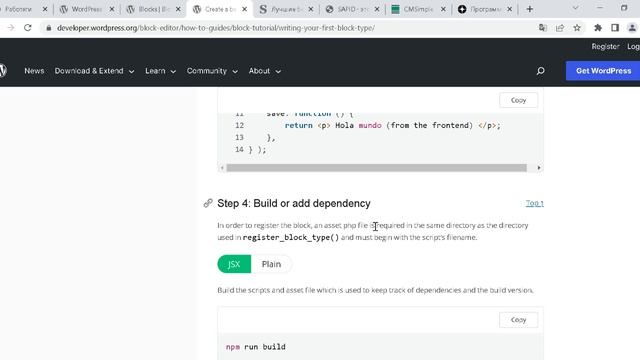
Task: Click the Get WordPress button
Action: click(x=603, y=71)
